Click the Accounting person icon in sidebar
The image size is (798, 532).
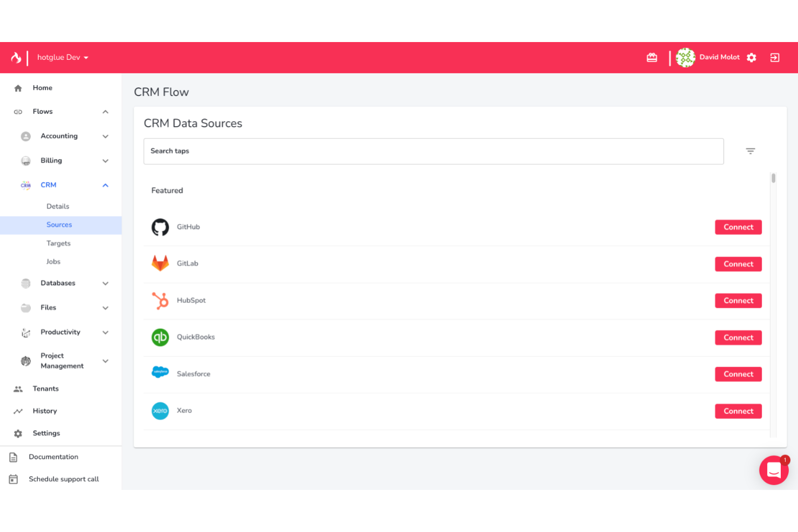click(x=25, y=136)
